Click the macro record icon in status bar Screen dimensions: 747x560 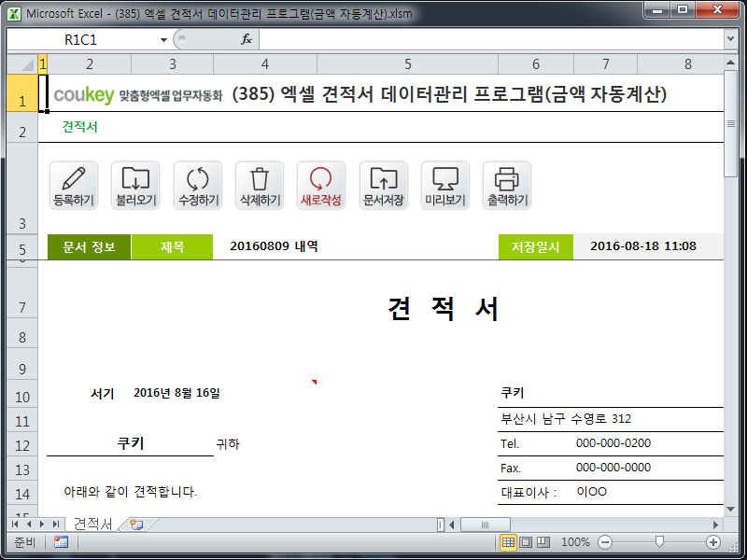click(x=61, y=542)
